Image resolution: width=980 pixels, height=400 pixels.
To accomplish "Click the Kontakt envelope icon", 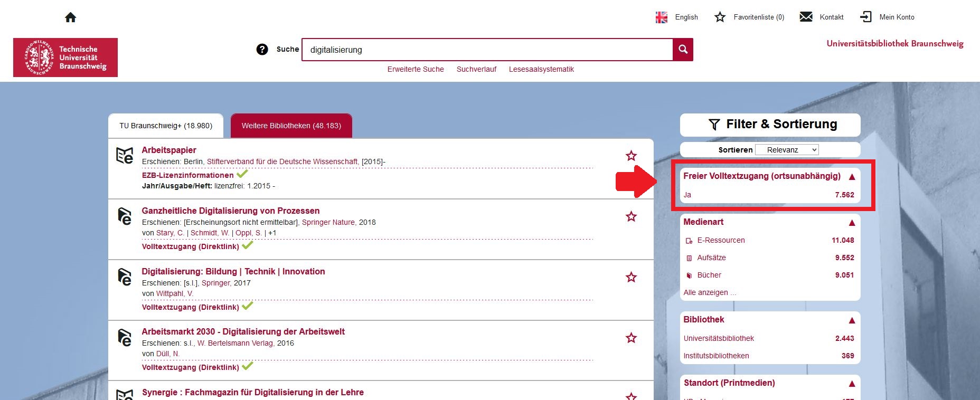I will point(806,17).
